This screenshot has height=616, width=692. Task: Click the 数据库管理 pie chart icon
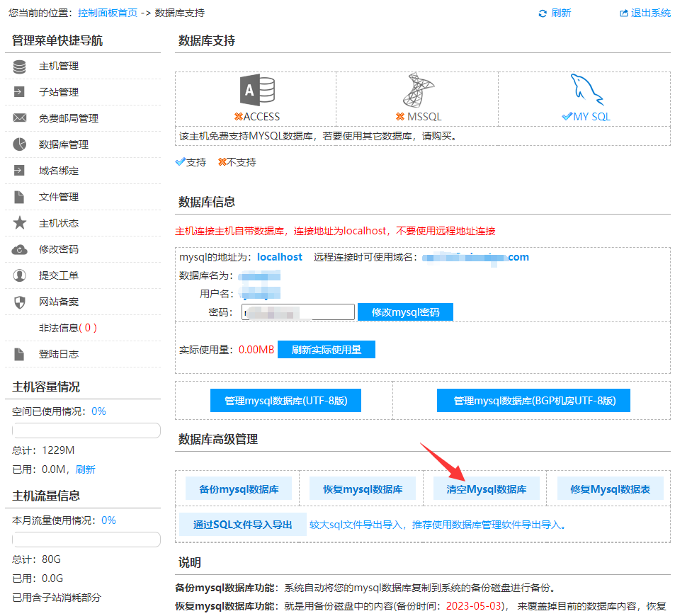pos(20,144)
